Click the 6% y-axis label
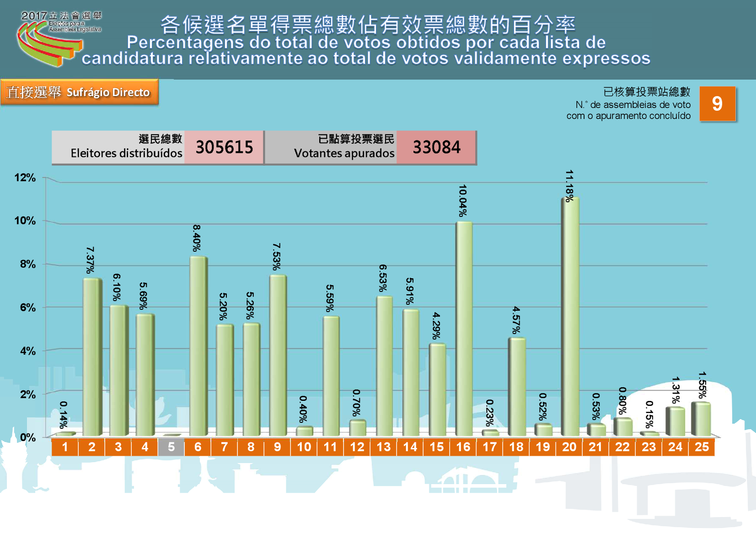The height and width of the screenshot is (534, 756). 27,307
